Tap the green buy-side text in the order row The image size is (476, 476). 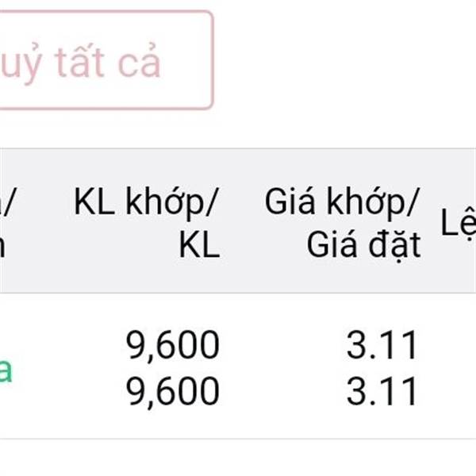(6, 371)
